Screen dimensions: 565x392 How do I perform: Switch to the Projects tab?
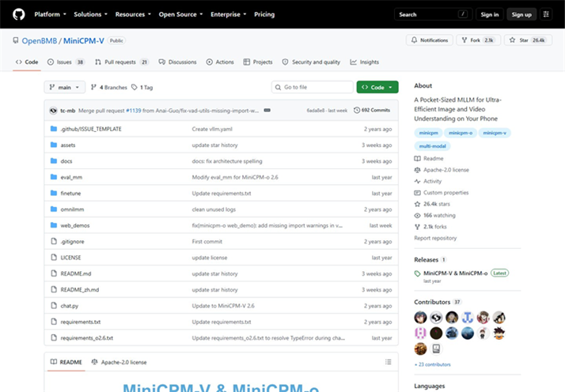tap(258, 62)
